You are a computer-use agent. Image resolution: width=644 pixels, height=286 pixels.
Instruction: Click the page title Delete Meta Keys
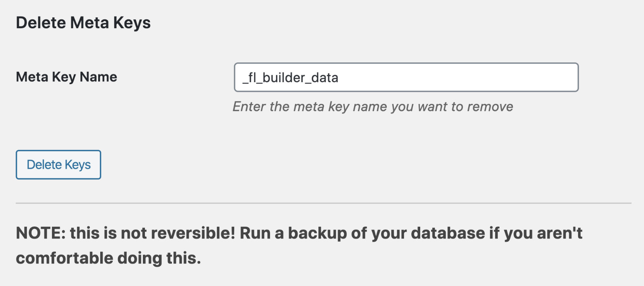(83, 23)
